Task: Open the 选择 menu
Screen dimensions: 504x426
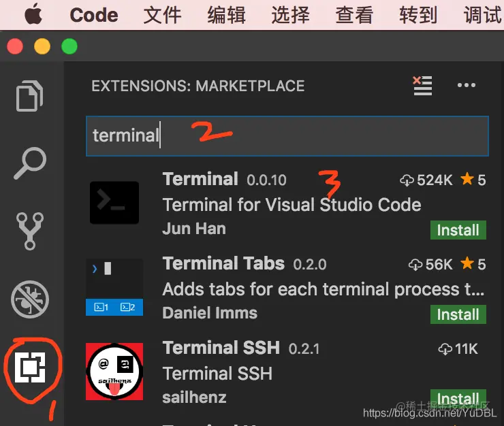Action: click(291, 15)
